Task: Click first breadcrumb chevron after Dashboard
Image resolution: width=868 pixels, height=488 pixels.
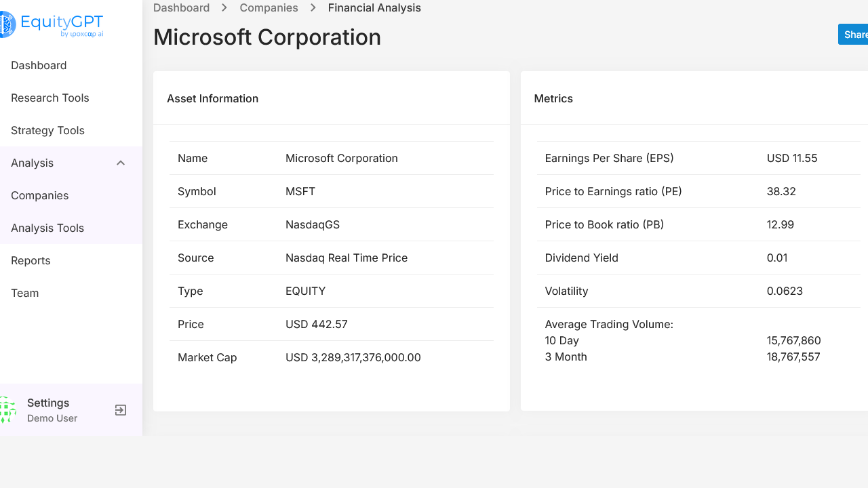Action: (224, 8)
